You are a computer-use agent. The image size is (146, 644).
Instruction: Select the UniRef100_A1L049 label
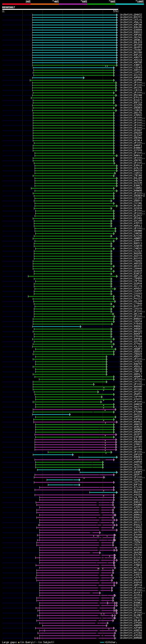tap(131, 301)
